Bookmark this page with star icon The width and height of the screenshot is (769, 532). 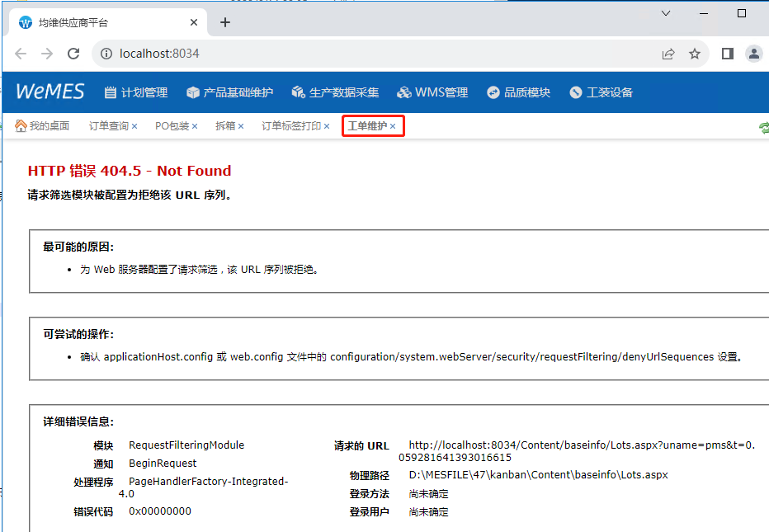point(695,54)
